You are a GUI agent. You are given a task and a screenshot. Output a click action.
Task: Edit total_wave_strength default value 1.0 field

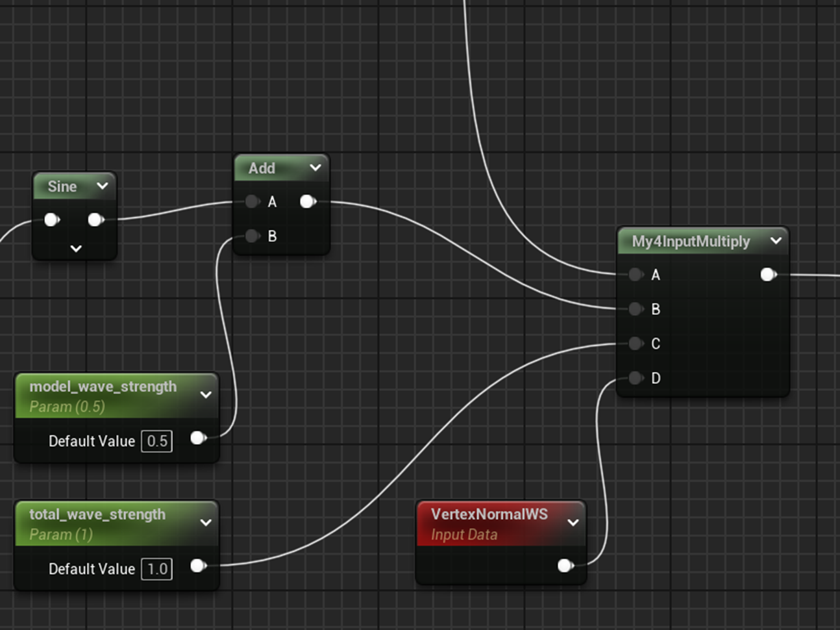(157, 570)
